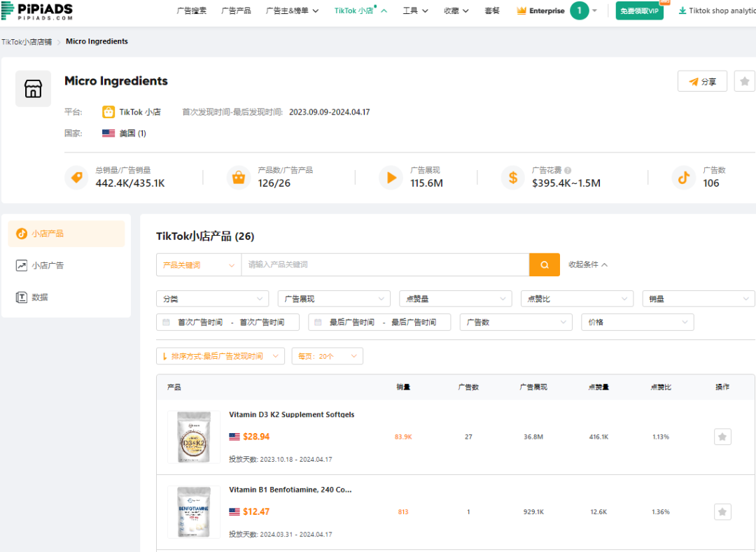Open the 产品关键词 search type dropdown
This screenshot has width=756, height=552.
pos(199,264)
